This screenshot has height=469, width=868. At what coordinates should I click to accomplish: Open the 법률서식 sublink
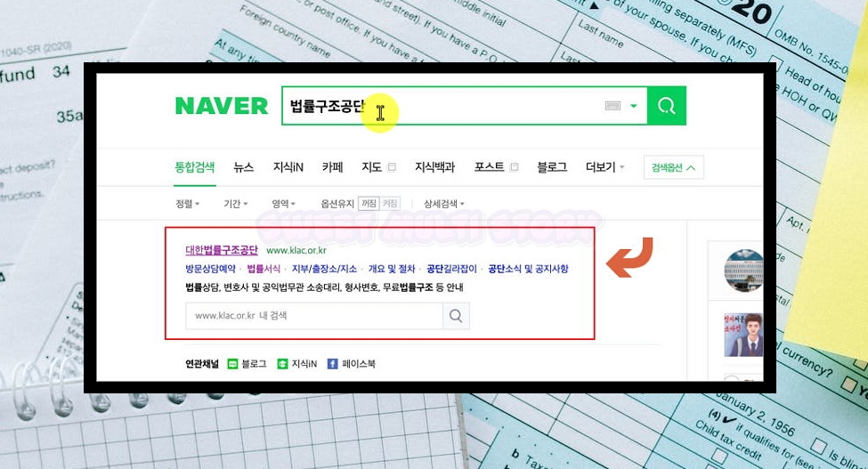[264, 269]
